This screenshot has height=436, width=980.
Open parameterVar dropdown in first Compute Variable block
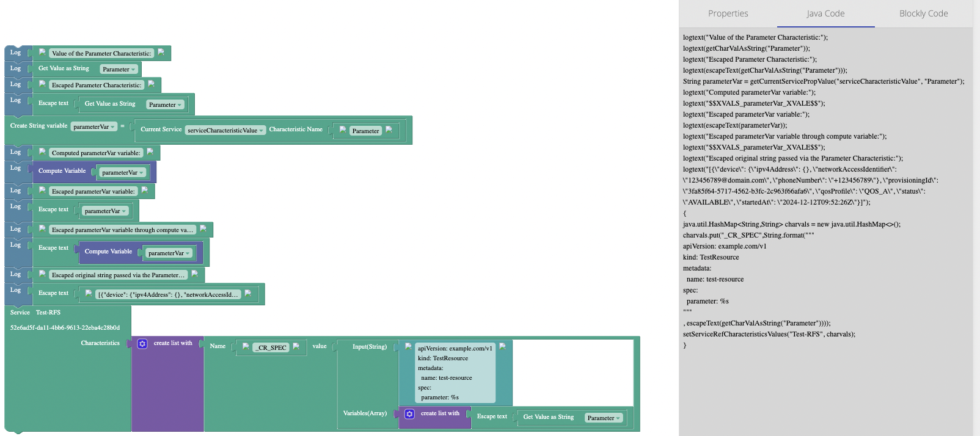[x=123, y=173]
